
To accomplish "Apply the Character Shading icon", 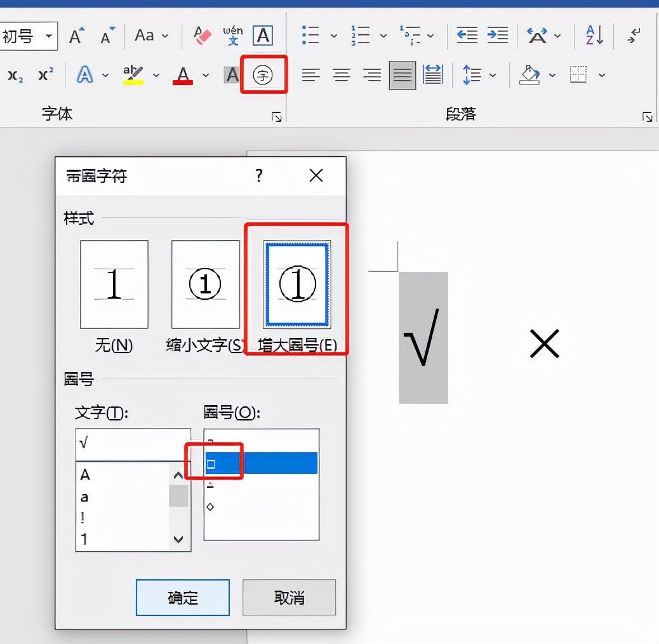I will pos(232,74).
